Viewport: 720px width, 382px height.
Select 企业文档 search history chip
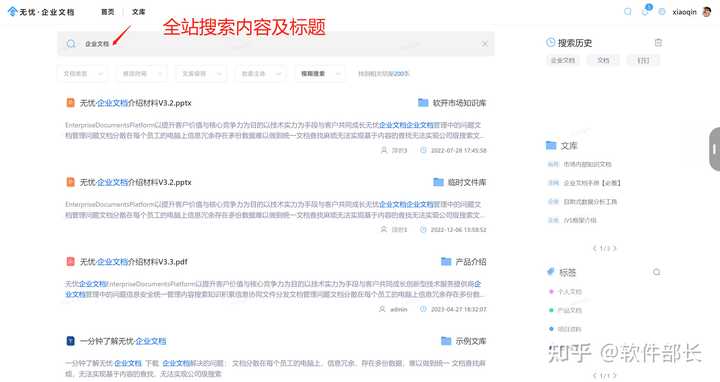pos(563,60)
